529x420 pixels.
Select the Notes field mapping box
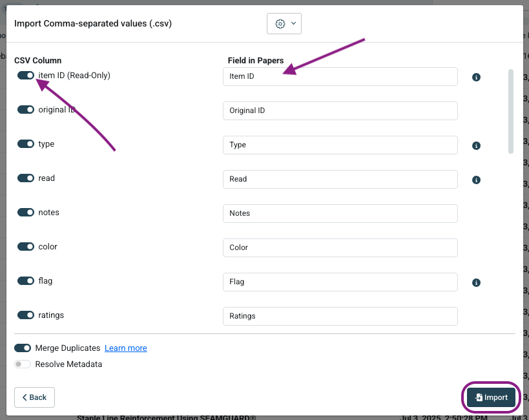tap(340, 213)
